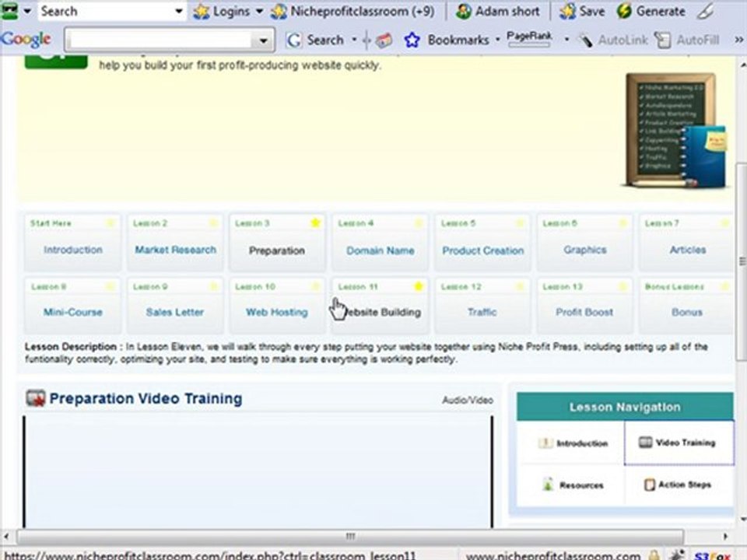Click the pen icon after Generate
The height and width of the screenshot is (560, 747).
click(x=705, y=12)
